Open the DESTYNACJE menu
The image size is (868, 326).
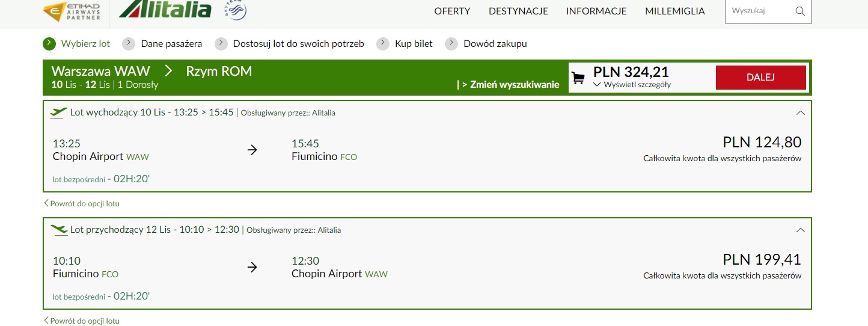[518, 11]
